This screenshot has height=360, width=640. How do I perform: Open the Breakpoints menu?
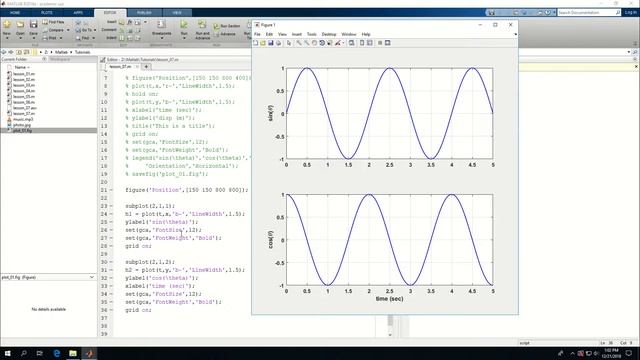point(162,29)
